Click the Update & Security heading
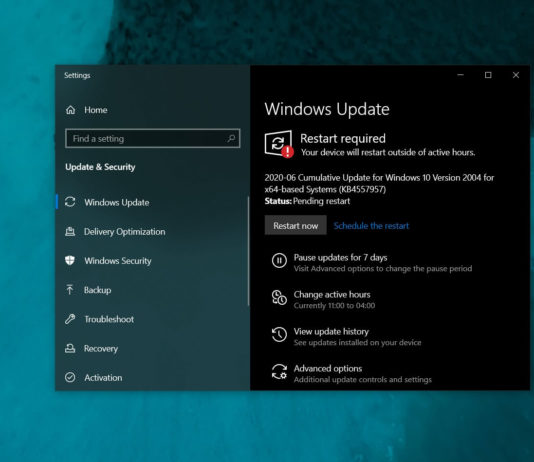This screenshot has width=534, height=462. [x=100, y=167]
